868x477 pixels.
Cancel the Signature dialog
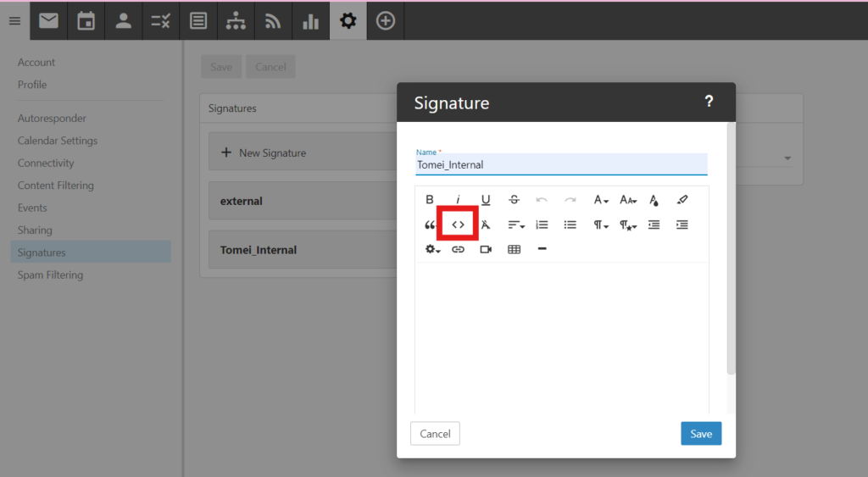pos(435,434)
